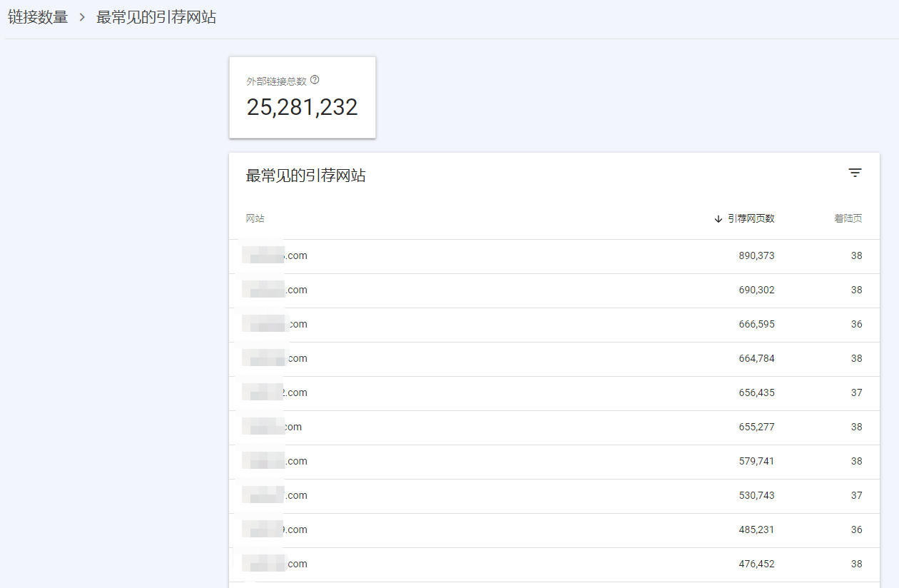899x588 pixels.
Task: Click the breadcrumb chevron after 链接数量
Action: (82, 18)
